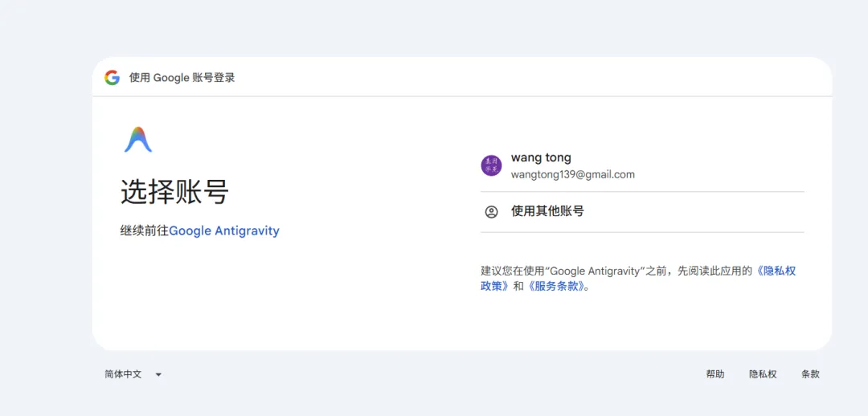Viewport: 868px width, 416px height.
Task: Click the person icon beside 使用其他账号
Action: point(491,212)
